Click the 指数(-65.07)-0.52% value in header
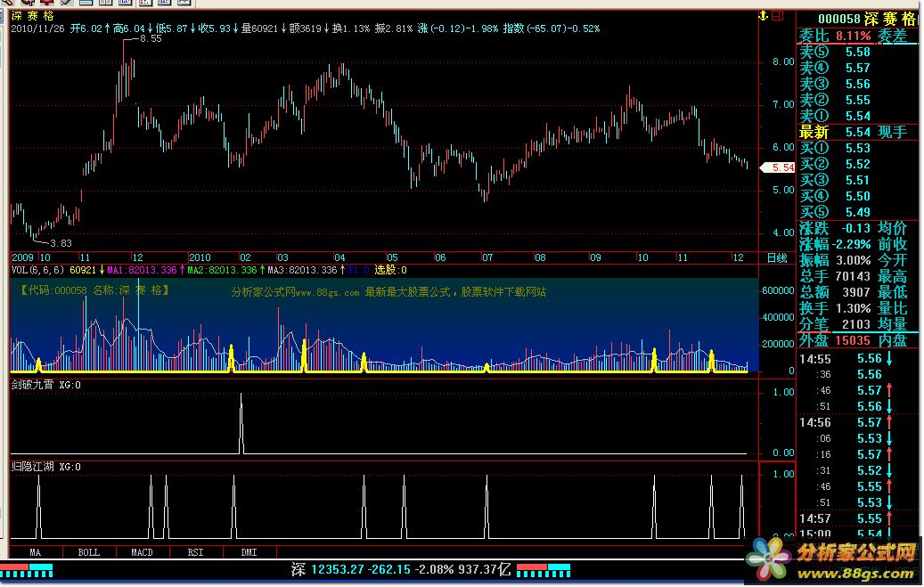The height and width of the screenshot is (587, 924). (552, 29)
